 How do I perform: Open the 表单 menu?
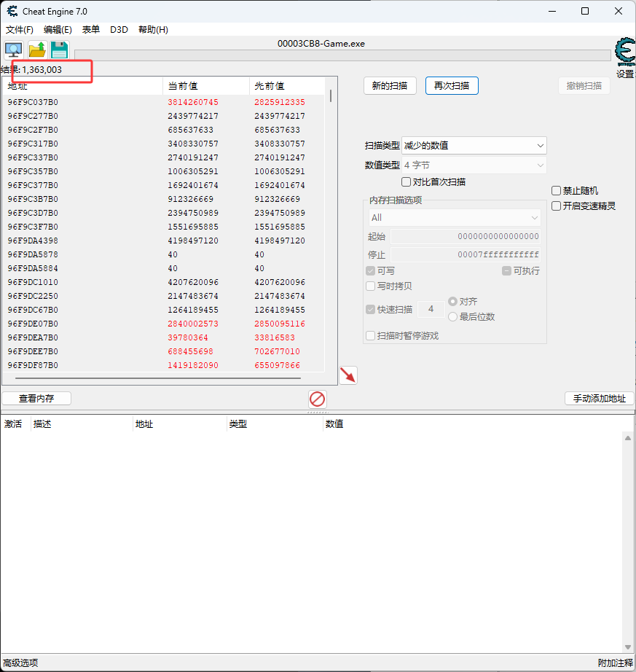click(91, 30)
